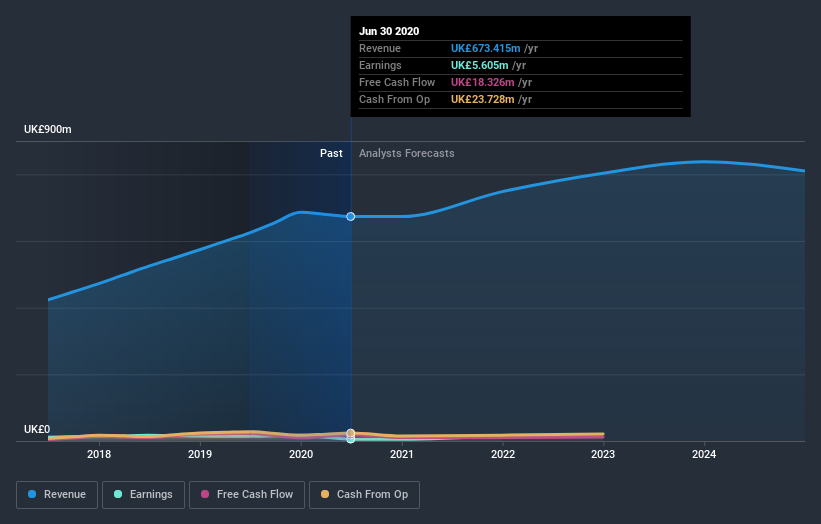Toggle the Cash From Op legend button
Image resolution: width=821 pixels, height=524 pixels.
364,495
